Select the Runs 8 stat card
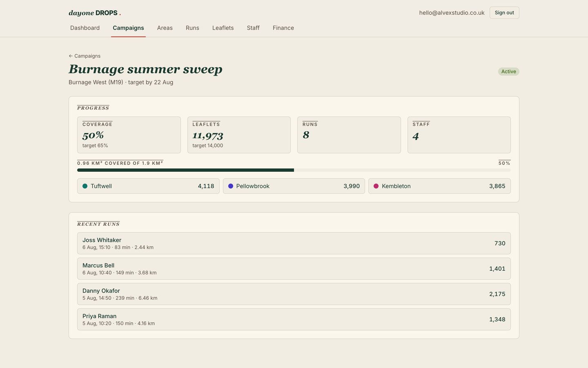The height and width of the screenshot is (368, 588). tap(349, 135)
